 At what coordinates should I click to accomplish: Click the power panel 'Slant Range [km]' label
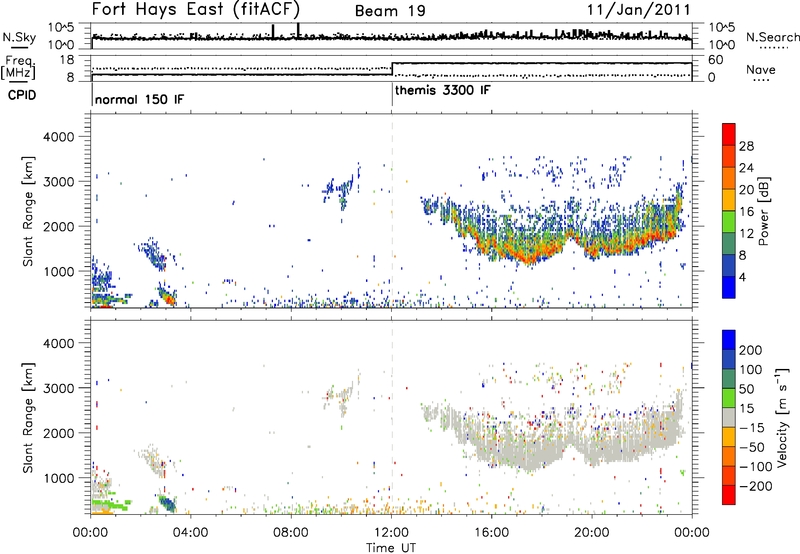pyautogui.click(x=28, y=211)
